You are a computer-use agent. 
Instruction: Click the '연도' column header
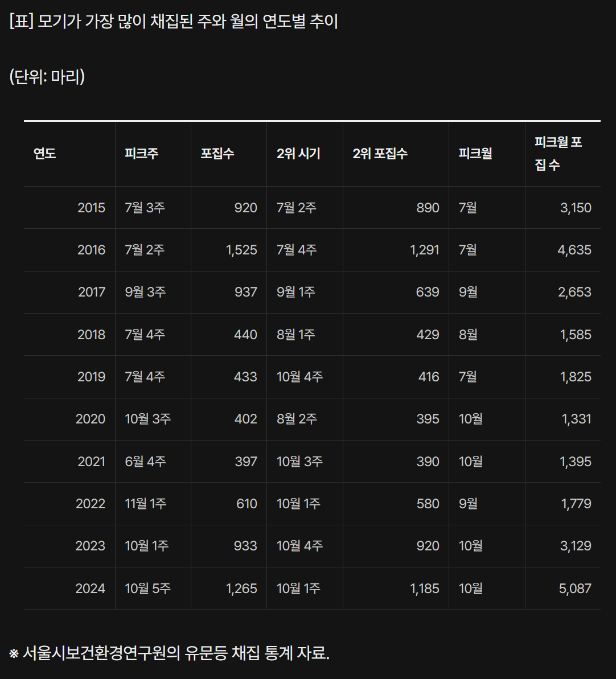[45, 154]
